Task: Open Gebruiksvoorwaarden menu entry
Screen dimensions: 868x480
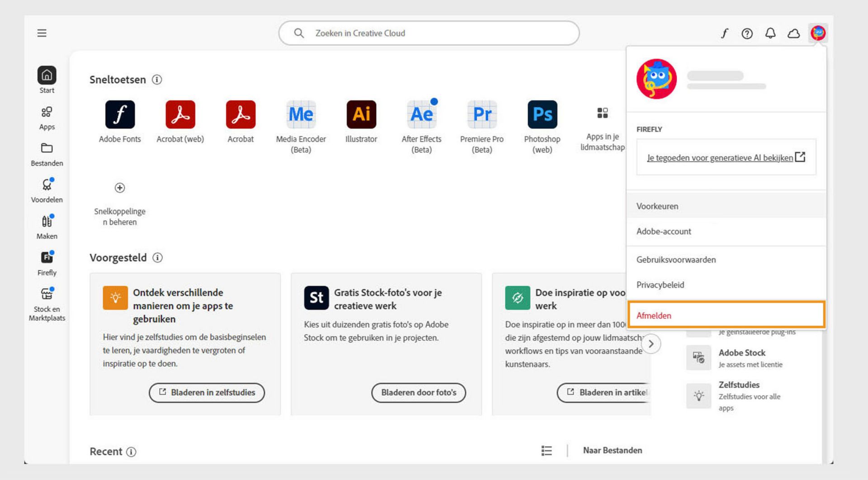Action: click(726, 260)
